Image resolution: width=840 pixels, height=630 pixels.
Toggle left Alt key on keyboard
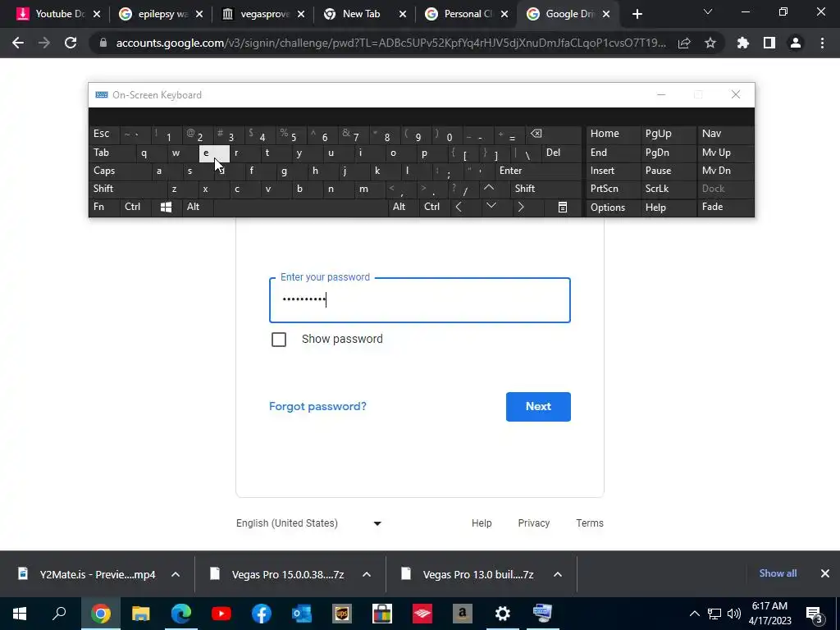click(x=198, y=207)
